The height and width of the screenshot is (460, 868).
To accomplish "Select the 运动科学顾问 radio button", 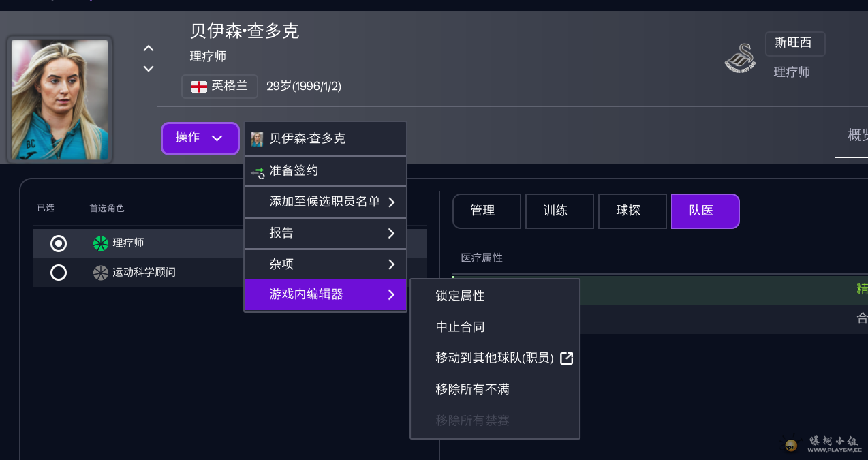I will coord(59,273).
